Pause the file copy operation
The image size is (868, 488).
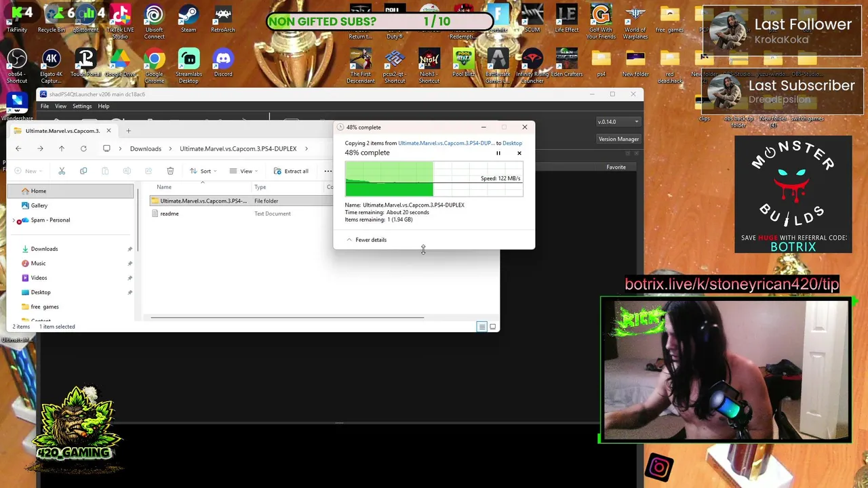(x=498, y=153)
